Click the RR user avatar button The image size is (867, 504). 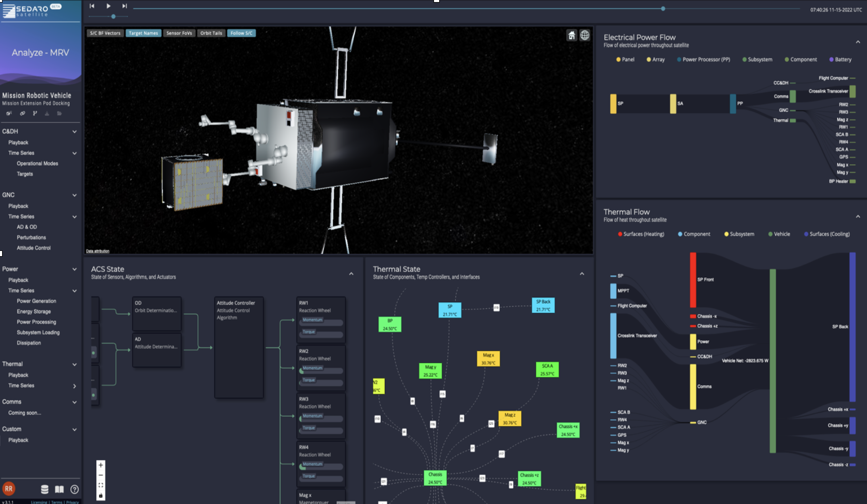(x=9, y=489)
